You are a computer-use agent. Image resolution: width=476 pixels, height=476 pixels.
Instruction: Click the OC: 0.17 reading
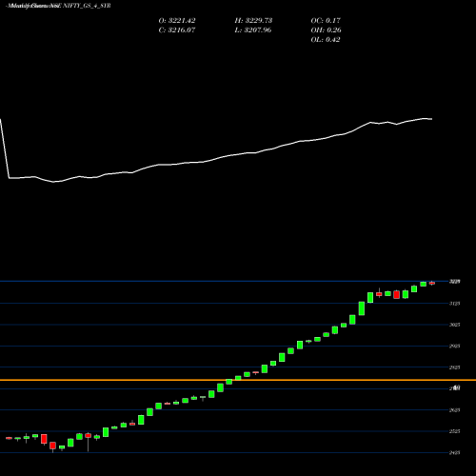click(x=326, y=21)
